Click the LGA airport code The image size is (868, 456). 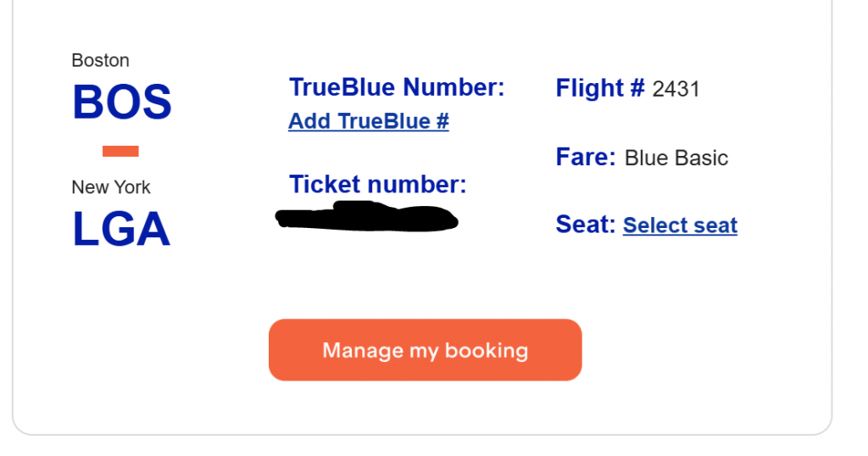pos(121,230)
